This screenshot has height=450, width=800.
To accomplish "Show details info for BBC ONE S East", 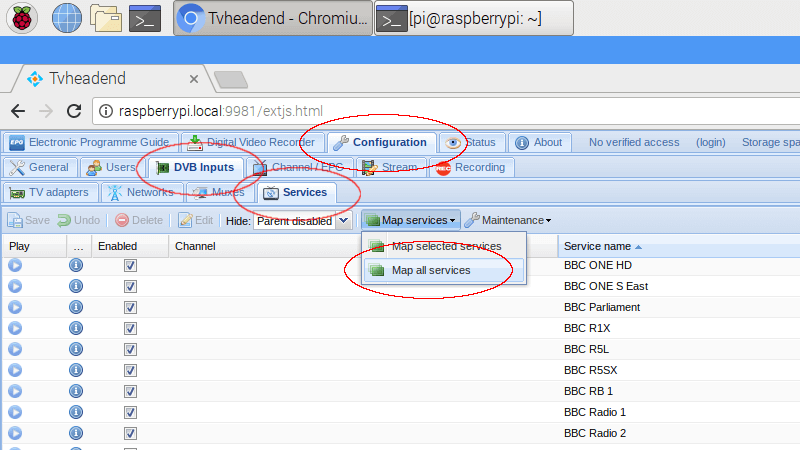I will [76, 286].
